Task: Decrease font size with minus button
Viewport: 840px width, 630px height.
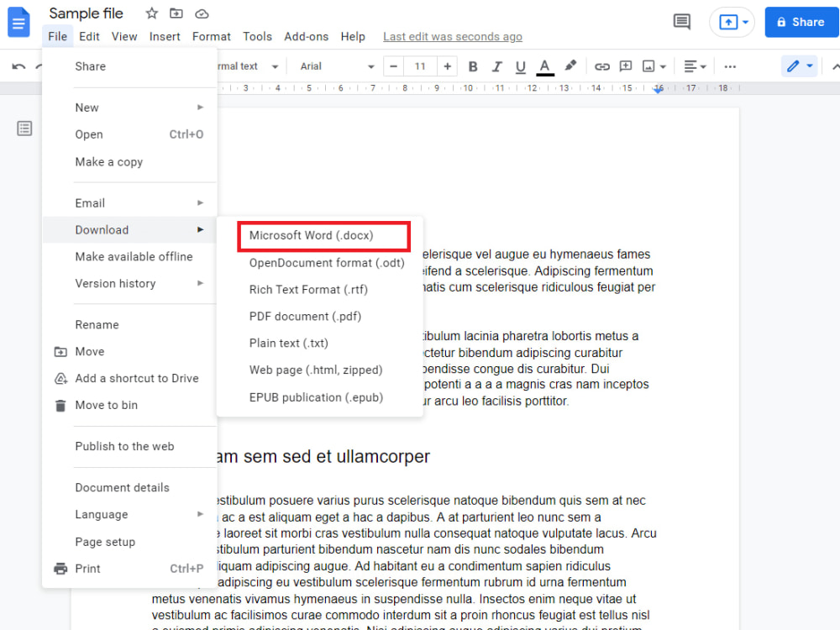Action: tap(393, 66)
